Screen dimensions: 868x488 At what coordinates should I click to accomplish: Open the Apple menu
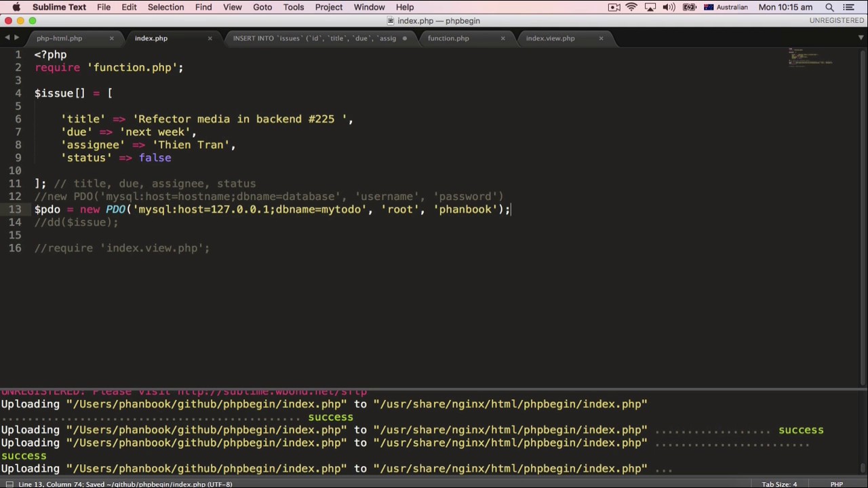(16, 7)
